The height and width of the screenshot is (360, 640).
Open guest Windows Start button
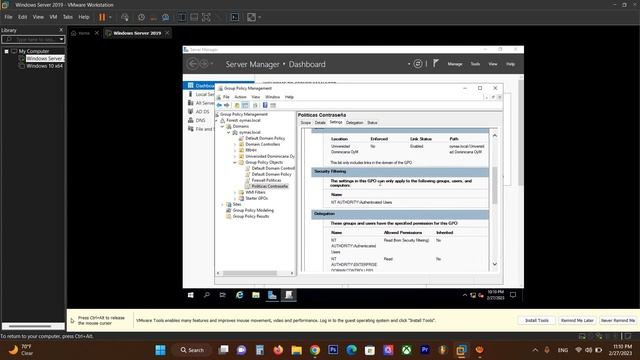coord(191,295)
